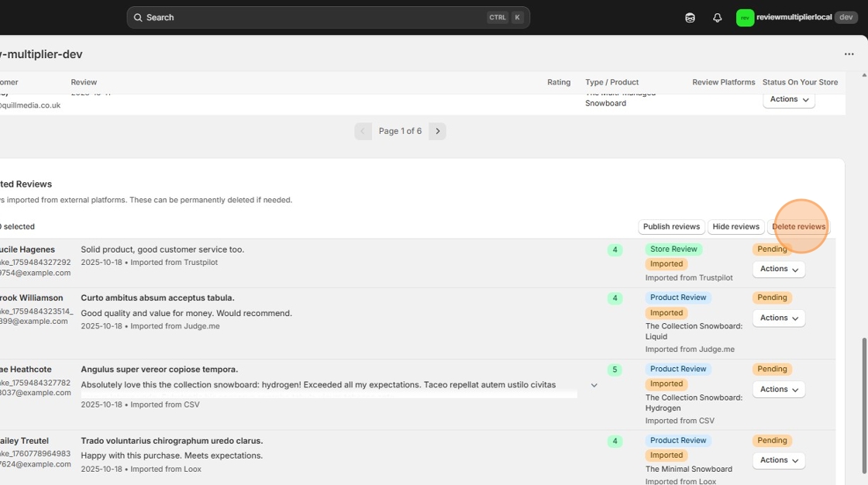The width and height of the screenshot is (868, 485).
Task: Open the notifications bell in the top bar
Action: pos(717,17)
